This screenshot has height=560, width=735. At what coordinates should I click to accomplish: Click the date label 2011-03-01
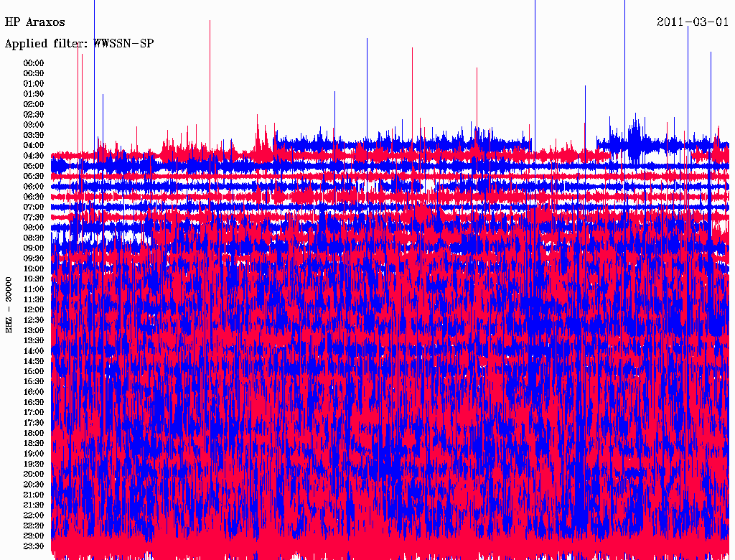tap(693, 22)
